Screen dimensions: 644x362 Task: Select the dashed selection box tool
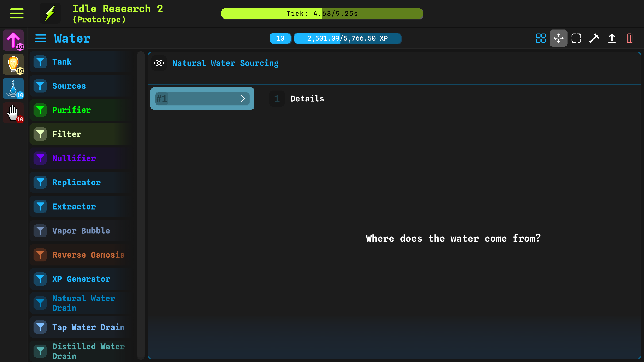tap(576, 39)
